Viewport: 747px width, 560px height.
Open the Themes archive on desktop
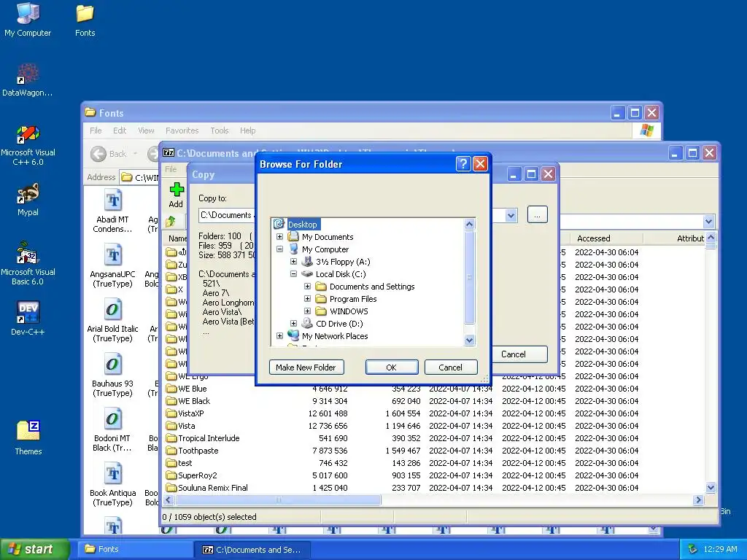[x=28, y=438]
